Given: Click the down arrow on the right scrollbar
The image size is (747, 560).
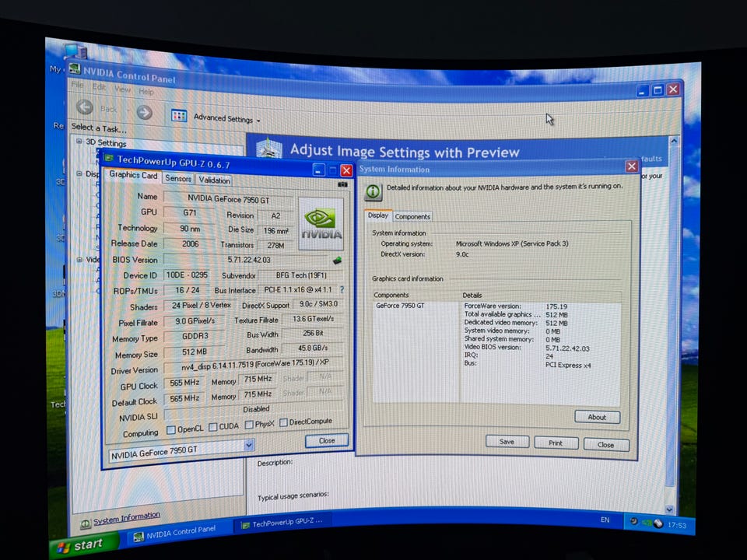Looking at the screenshot, I should [669, 509].
